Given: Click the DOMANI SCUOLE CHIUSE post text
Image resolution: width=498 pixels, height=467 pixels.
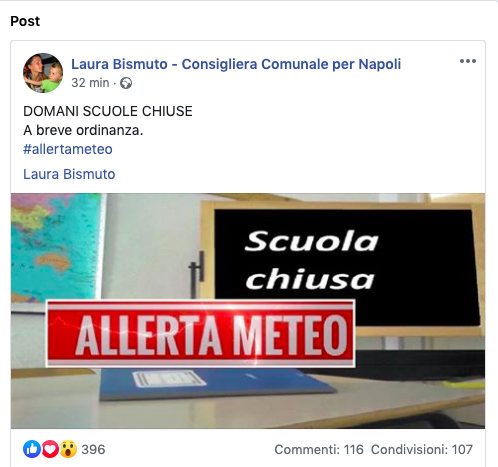Looking at the screenshot, I should pos(108,111).
